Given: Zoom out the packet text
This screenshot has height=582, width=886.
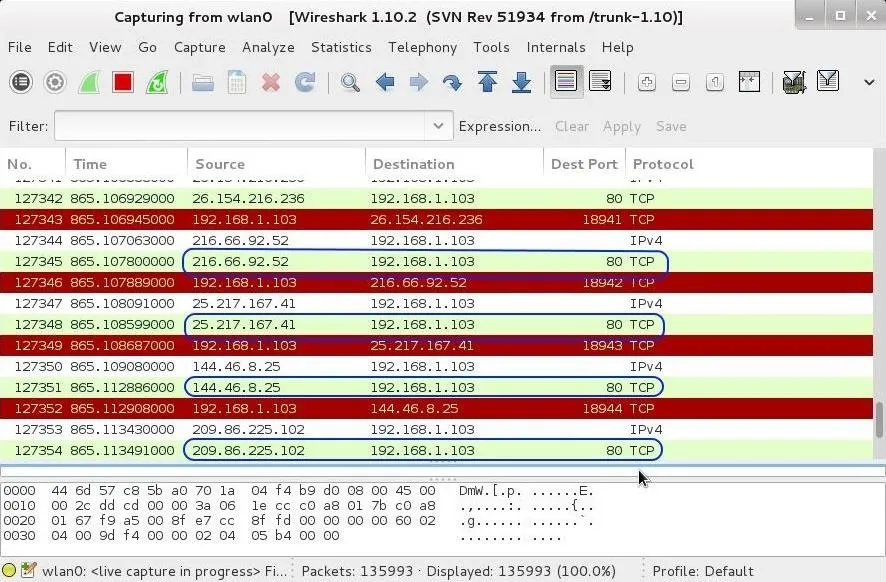Looking at the screenshot, I should [681, 82].
